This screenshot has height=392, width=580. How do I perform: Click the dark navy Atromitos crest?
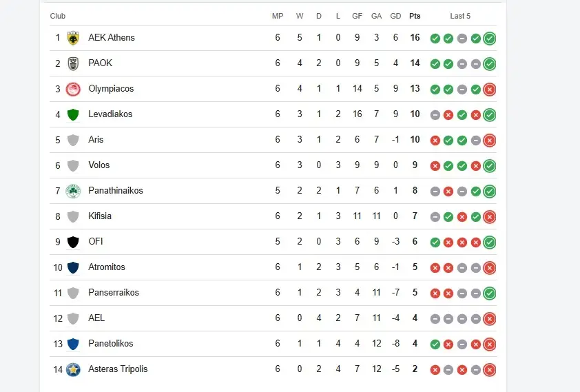73,267
